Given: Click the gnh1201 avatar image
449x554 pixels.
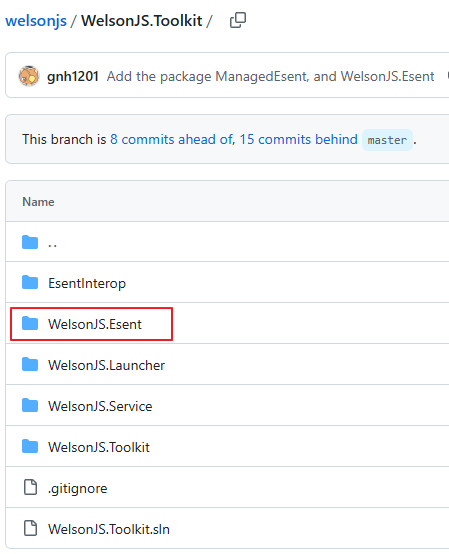Looking at the screenshot, I should 29,76.
